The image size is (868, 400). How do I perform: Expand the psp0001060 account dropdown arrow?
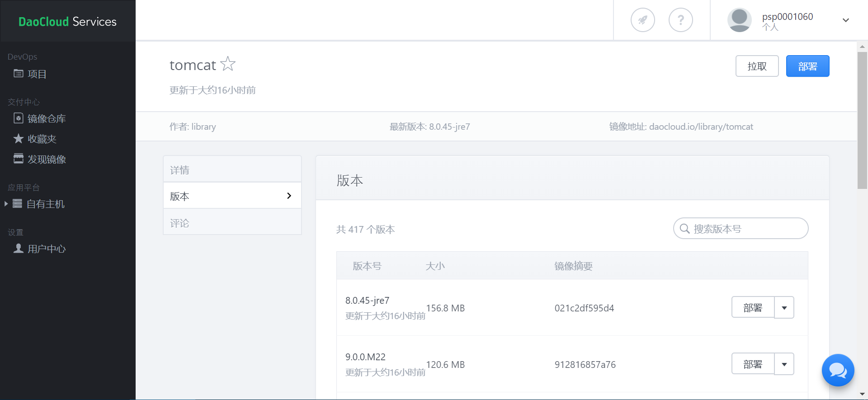pyautogui.click(x=845, y=20)
